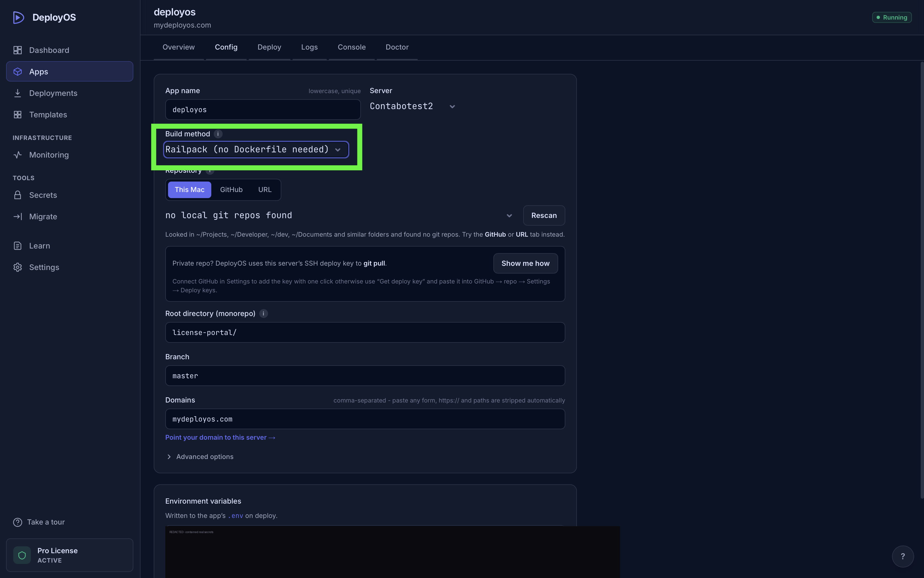
Task: Open Settings in the sidebar
Action: 70,267
